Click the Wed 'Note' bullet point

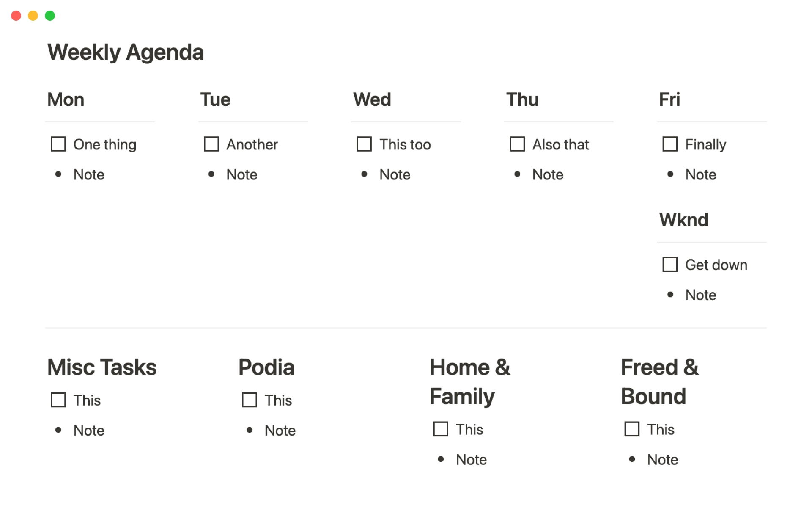395,174
